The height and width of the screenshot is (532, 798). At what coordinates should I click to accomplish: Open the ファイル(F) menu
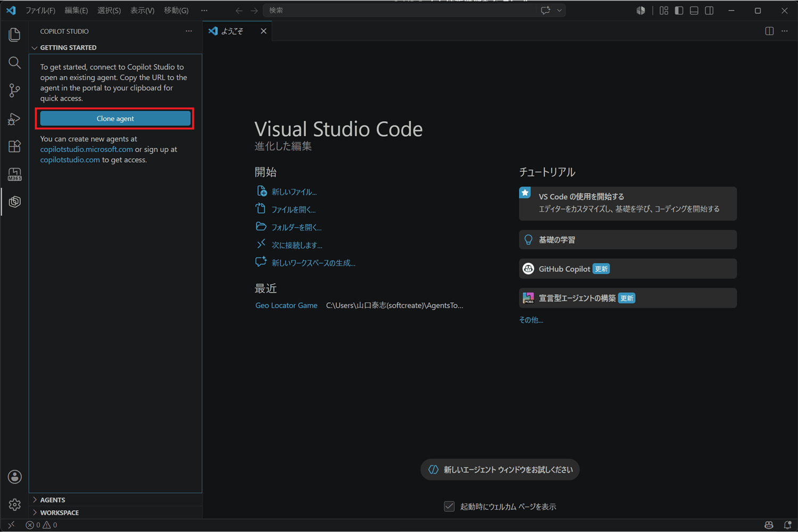40,11
